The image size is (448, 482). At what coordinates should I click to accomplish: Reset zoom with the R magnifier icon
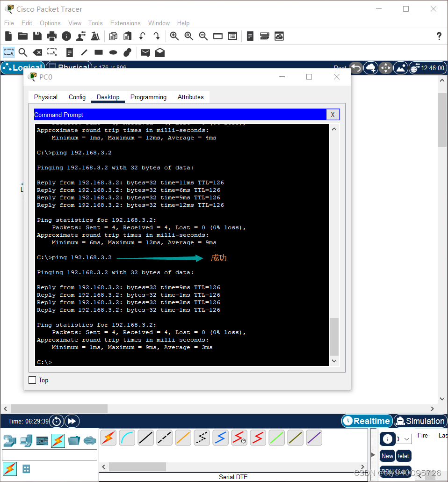click(x=188, y=37)
